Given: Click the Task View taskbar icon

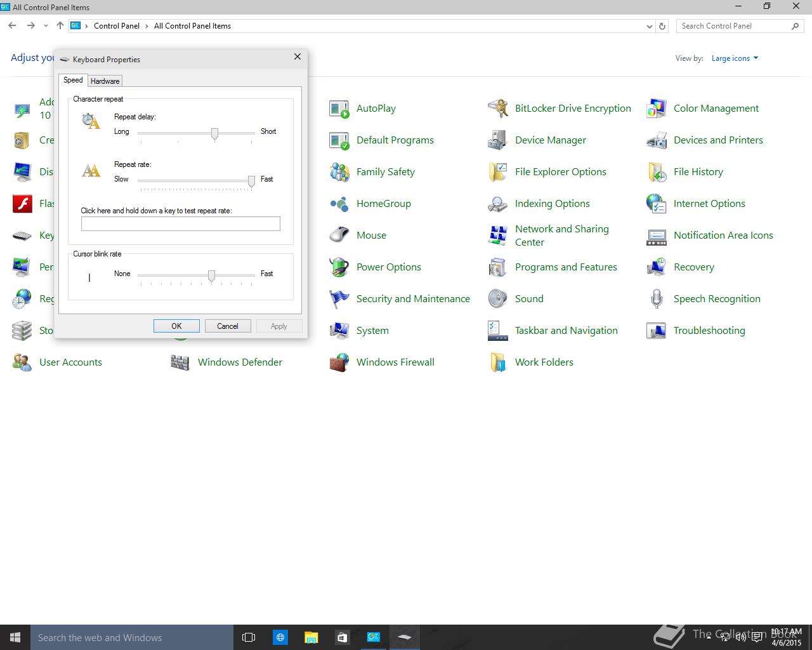Looking at the screenshot, I should coord(249,637).
